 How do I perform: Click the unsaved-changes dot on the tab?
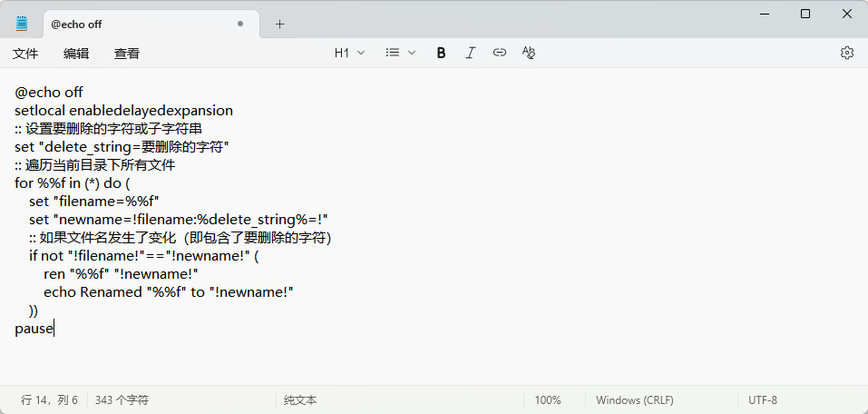(240, 24)
